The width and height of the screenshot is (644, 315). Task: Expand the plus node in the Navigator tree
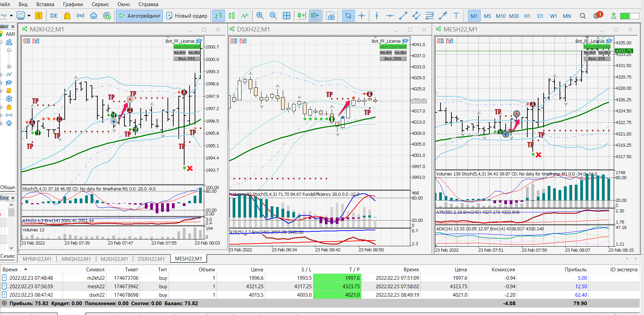[x=9, y=66]
